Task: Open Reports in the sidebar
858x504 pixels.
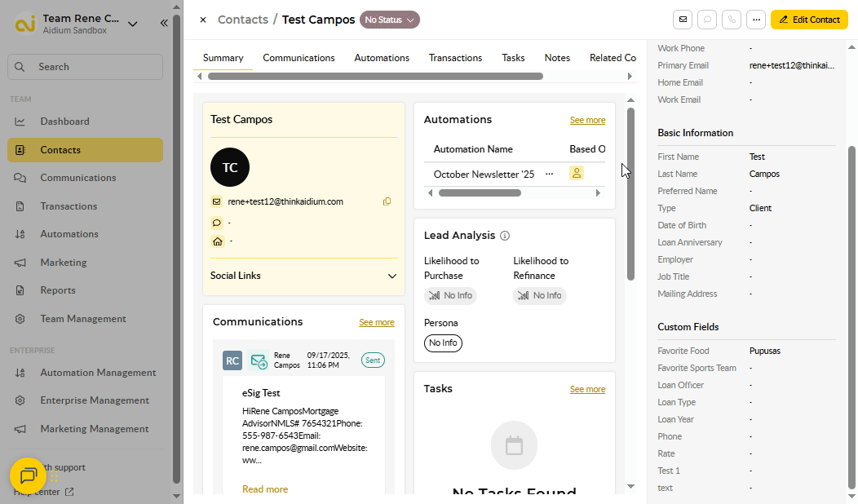Action: (x=58, y=290)
